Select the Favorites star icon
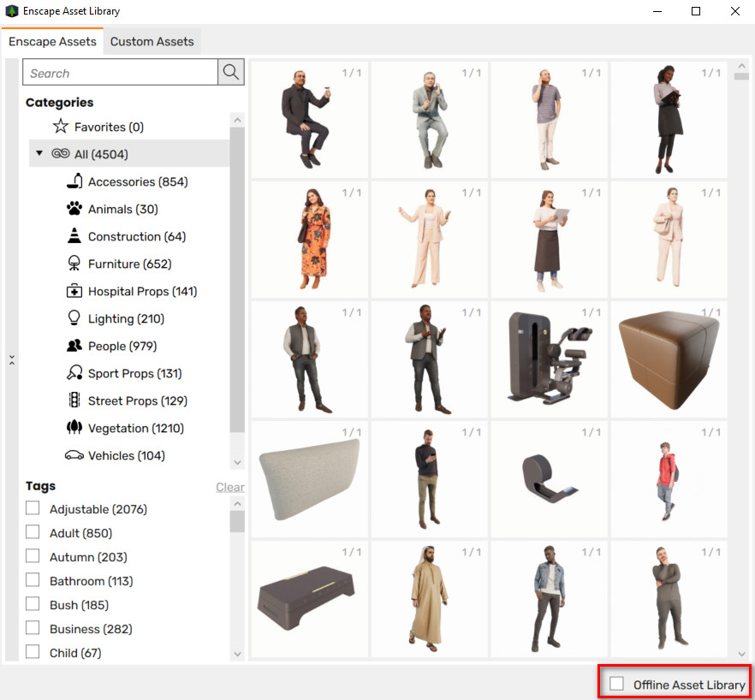This screenshot has width=755, height=700. click(60, 127)
